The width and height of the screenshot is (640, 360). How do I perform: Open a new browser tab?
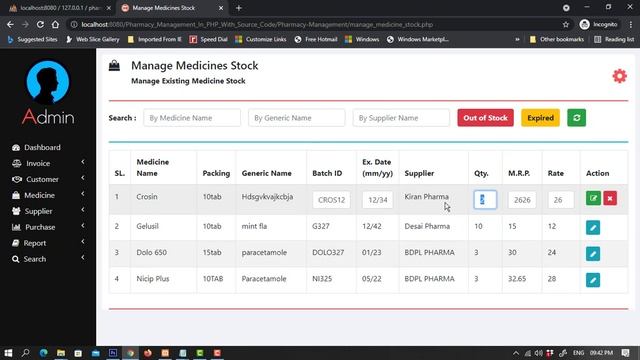point(239,8)
